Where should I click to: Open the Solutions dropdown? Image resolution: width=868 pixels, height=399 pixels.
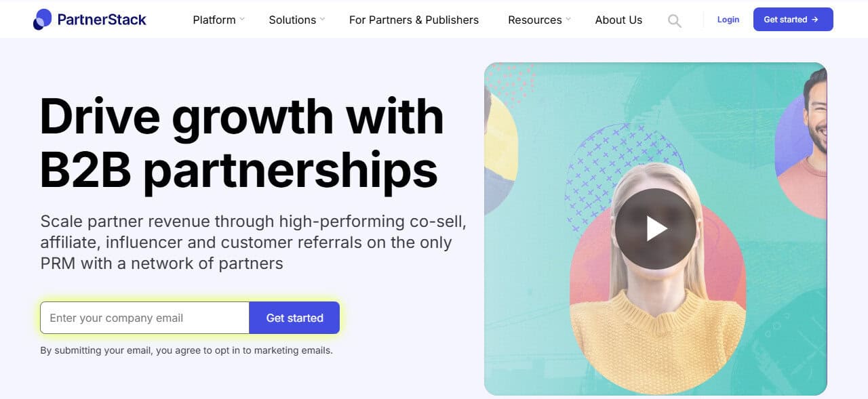pyautogui.click(x=292, y=20)
